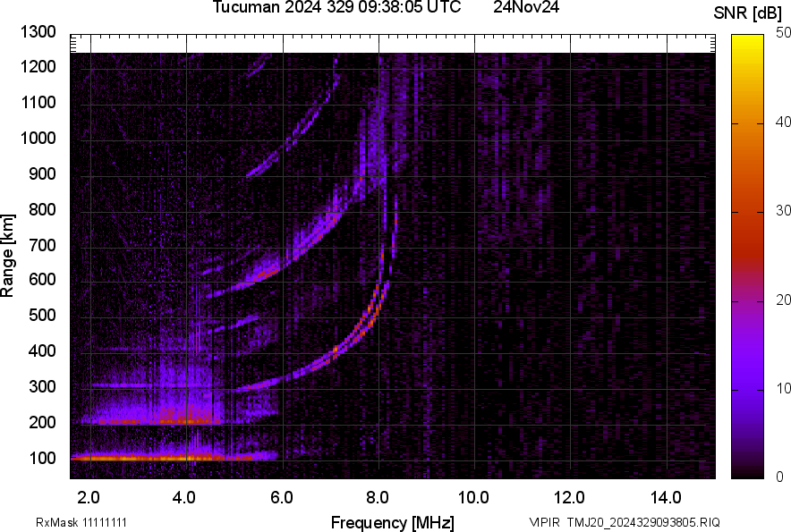Click the Range [km] axis label
Image resolution: width=791 pixels, height=532 pixels.
pyautogui.click(x=8, y=255)
